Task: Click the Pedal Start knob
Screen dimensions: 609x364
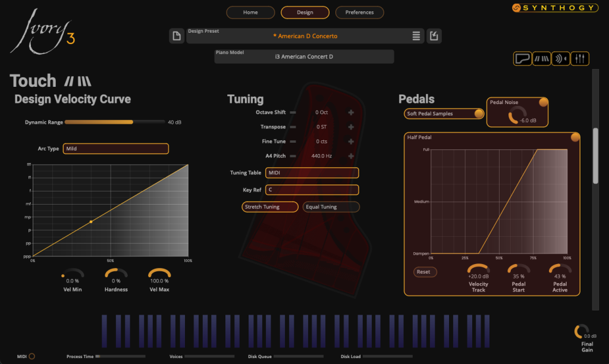Action: (x=519, y=269)
